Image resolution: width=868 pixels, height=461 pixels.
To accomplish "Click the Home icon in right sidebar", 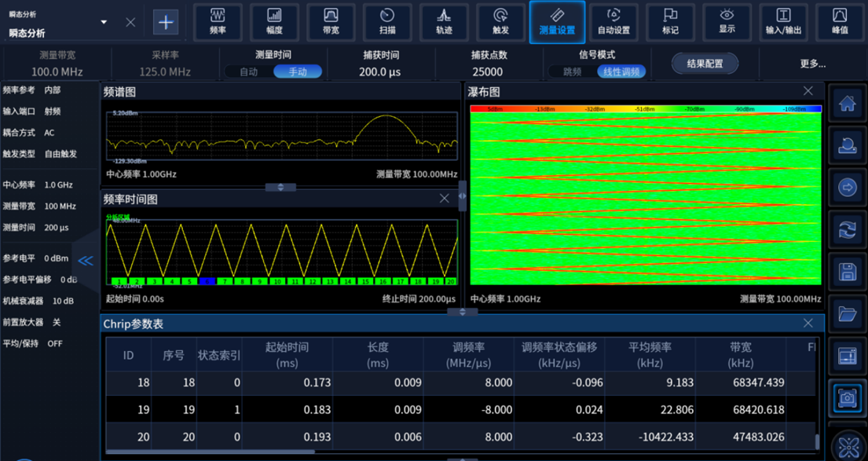I will coord(847,104).
